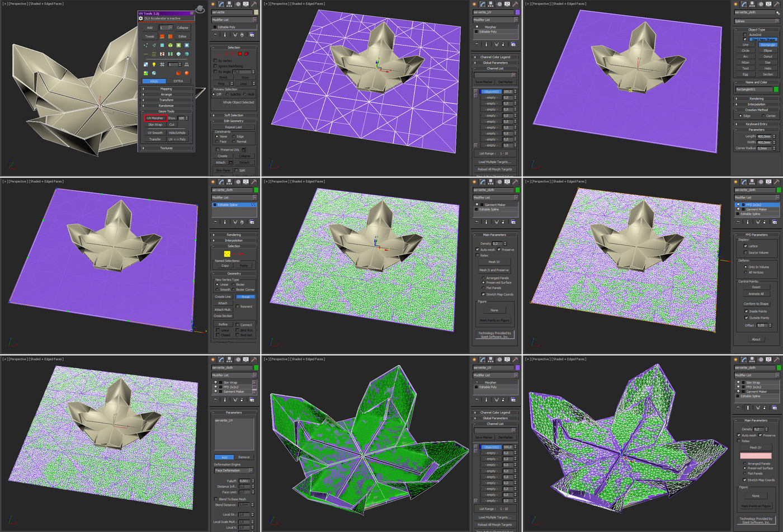Image resolution: width=783 pixels, height=532 pixels.
Task: Select Element sub-object cube icon
Action: [x=246, y=54]
